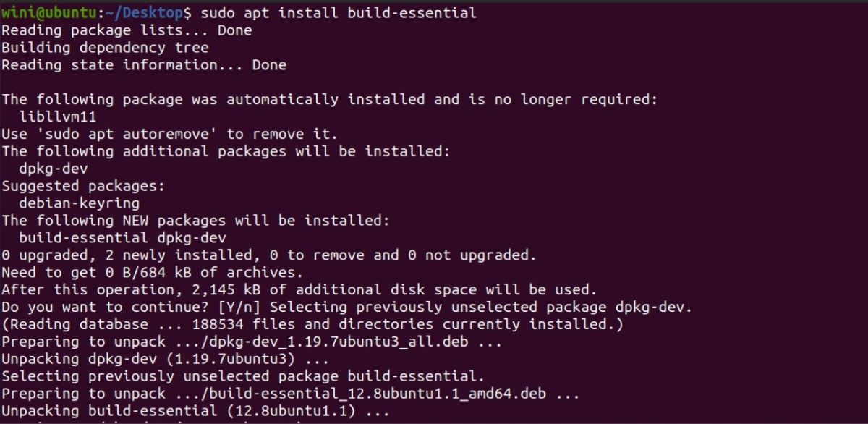The image size is (868, 424).
Task: Click the "The following NEW packages" line
Action: coord(195,221)
